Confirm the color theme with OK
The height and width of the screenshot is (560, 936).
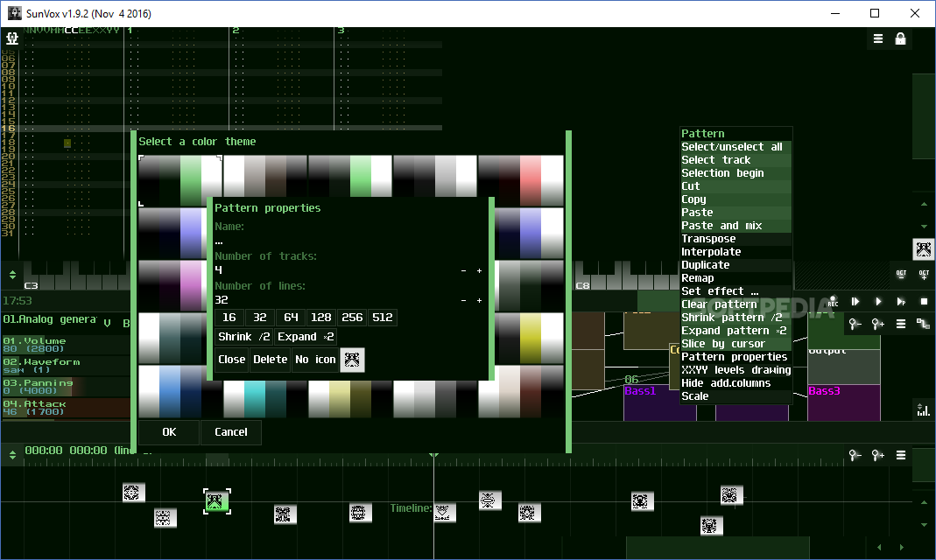tap(169, 431)
